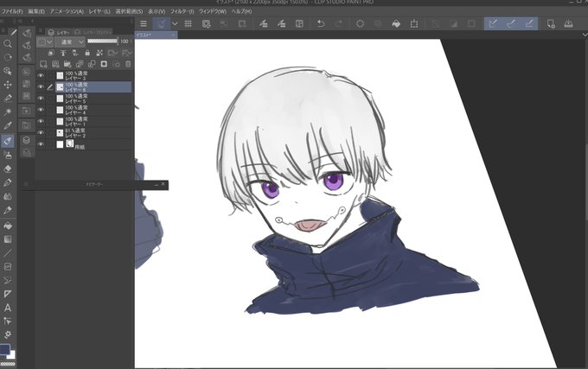Hide layer レイヤー 4 with its eye icon
Image resolution: width=588 pixels, height=369 pixels.
(41, 110)
